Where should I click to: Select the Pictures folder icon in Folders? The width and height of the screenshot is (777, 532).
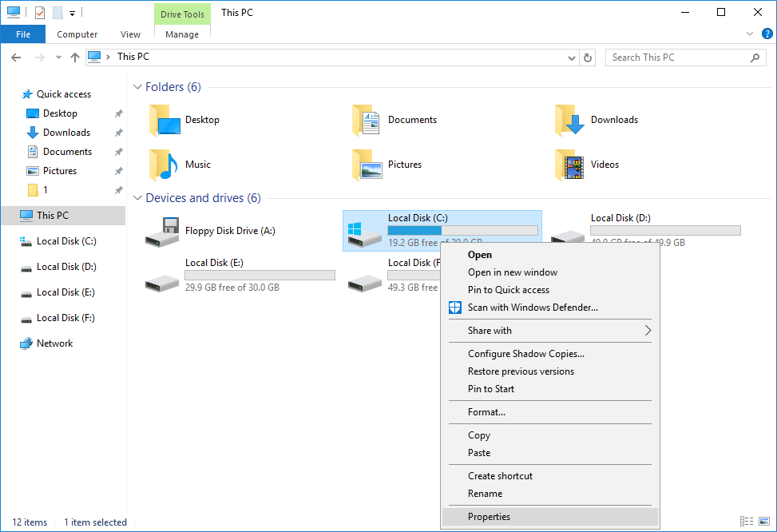tap(367, 165)
